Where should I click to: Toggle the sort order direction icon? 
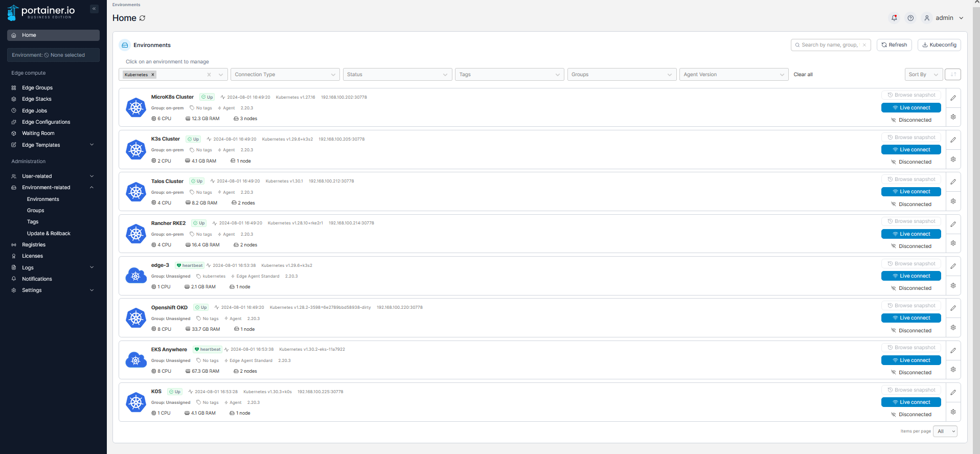[x=953, y=75]
